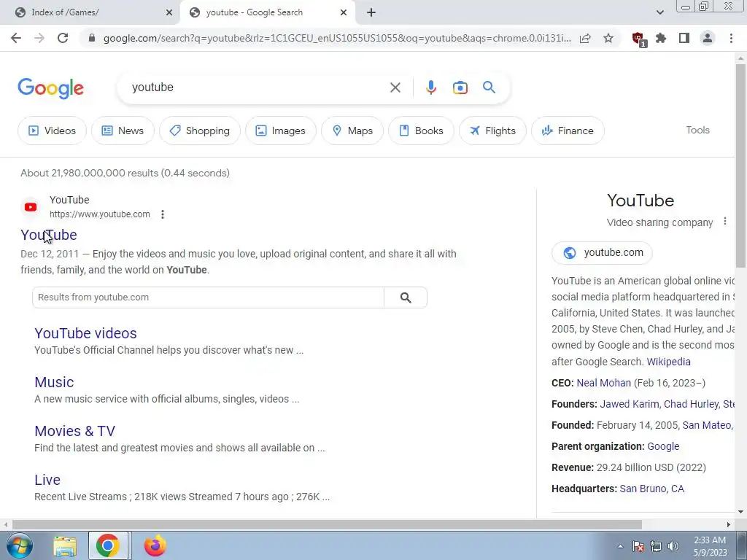Viewport: 747px width, 560px height.
Task: Open the Google parent organization link
Action: (x=663, y=447)
